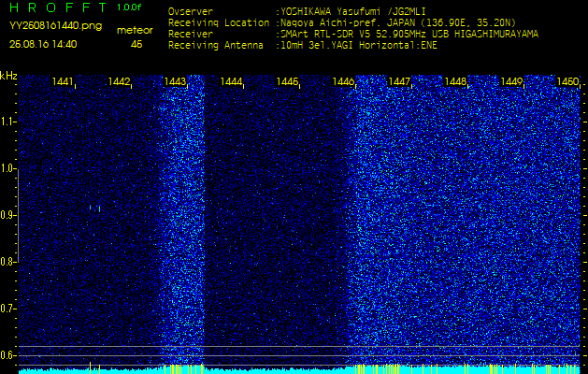This screenshot has height=374, width=588.
Task: Click the 1443 time marker
Action: pyautogui.click(x=175, y=81)
